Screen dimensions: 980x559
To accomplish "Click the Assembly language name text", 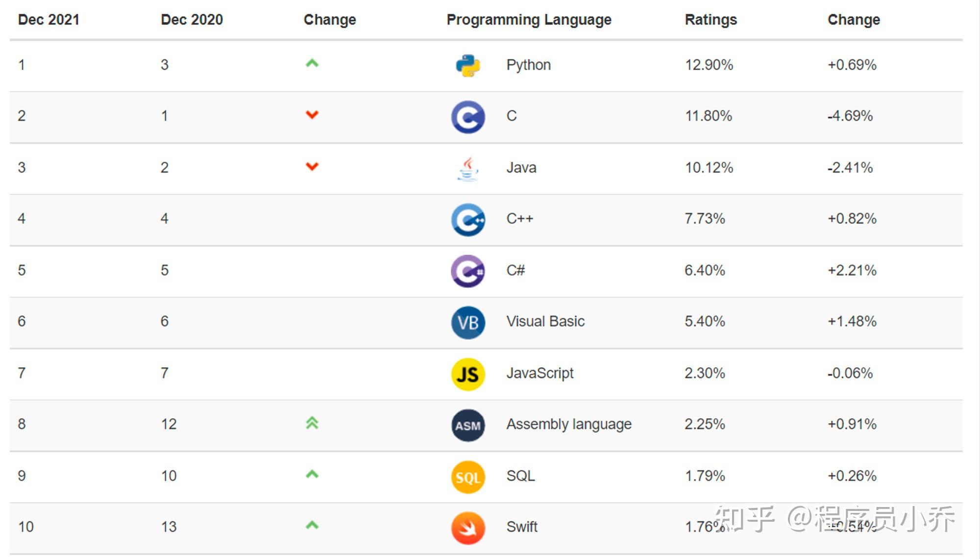I will click(x=568, y=424).
